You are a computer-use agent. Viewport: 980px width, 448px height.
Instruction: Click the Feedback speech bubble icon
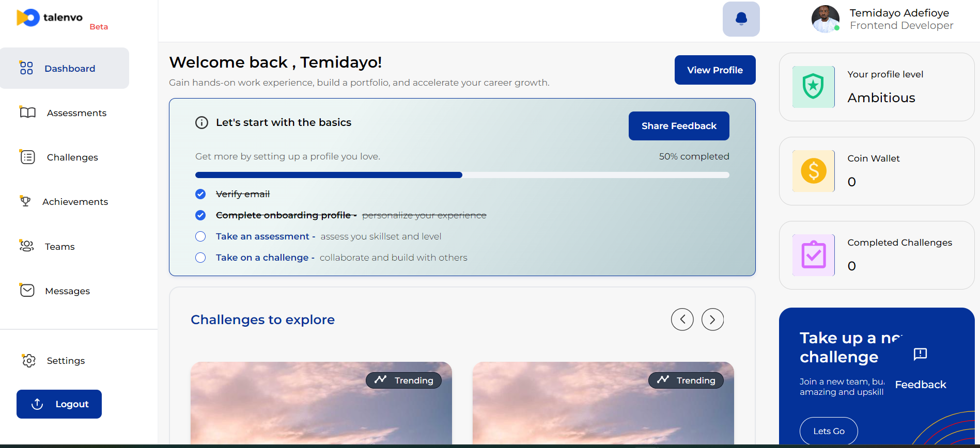pos(920,354)
